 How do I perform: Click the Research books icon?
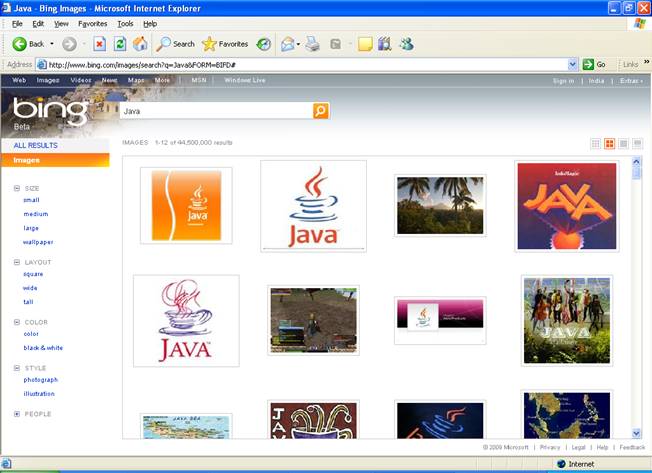(385, 44)
